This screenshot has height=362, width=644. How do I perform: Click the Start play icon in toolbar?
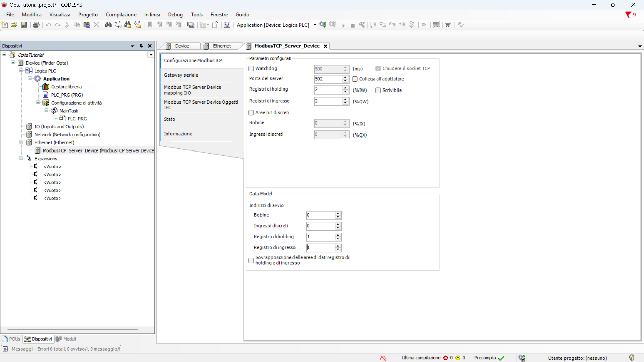coord(343,25)
